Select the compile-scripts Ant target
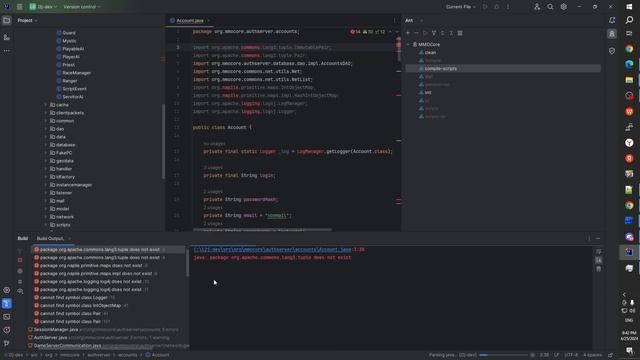Image resolution: width=640 pixels, height=360 pixels. pyautogui.click(x=441, y=69)
